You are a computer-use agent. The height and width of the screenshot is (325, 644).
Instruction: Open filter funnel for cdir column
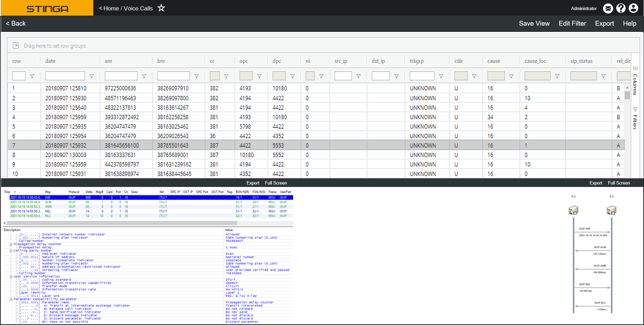point(474,76)
